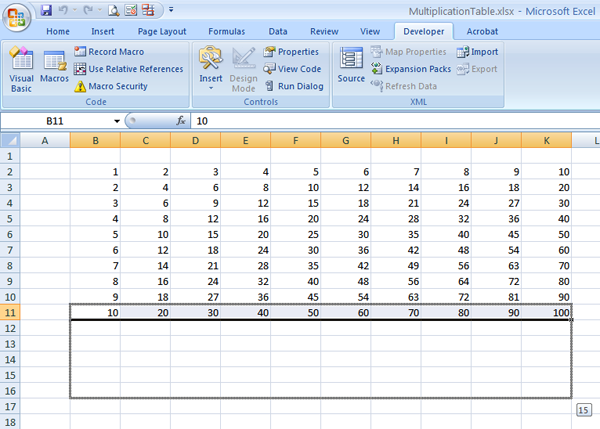The width and height of the screenshot is (600, 429).
Task: Undo using the Quick Access toolbar arrow
Action: click(63, 10)
